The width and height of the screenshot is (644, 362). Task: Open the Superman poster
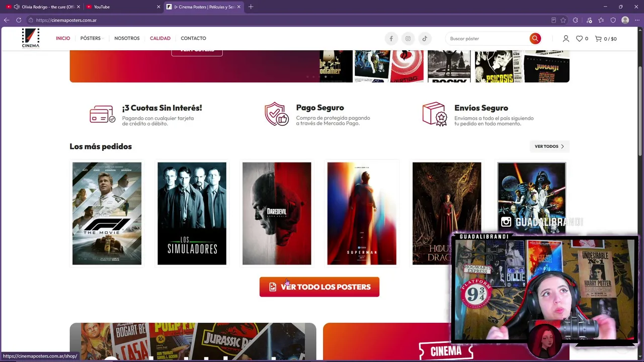click(x=362, y=213)
